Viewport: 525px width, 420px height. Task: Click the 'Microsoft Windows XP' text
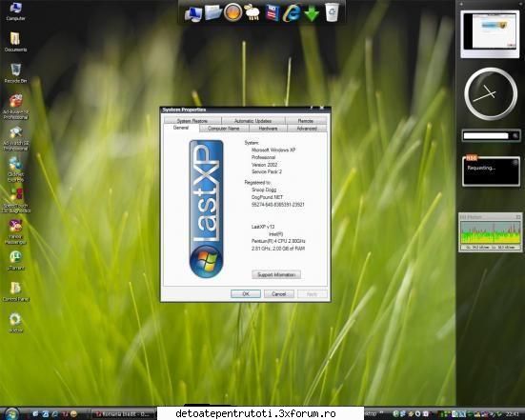273,150
